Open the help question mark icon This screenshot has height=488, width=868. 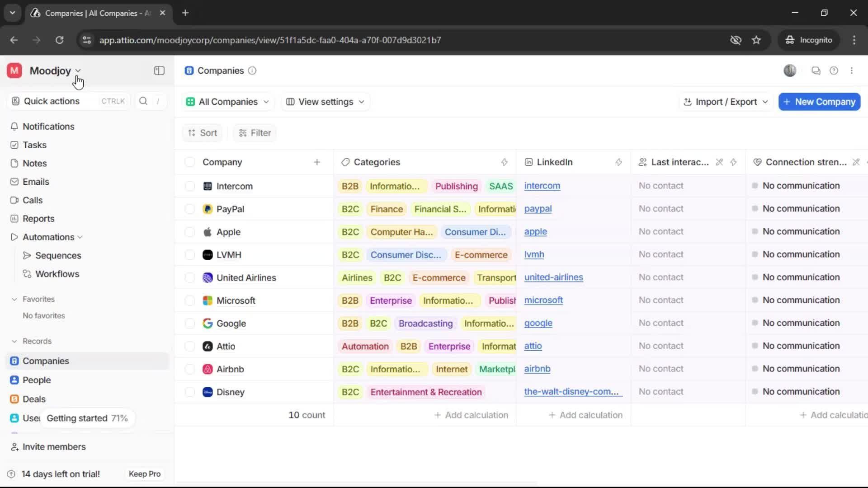coord(834,70)
